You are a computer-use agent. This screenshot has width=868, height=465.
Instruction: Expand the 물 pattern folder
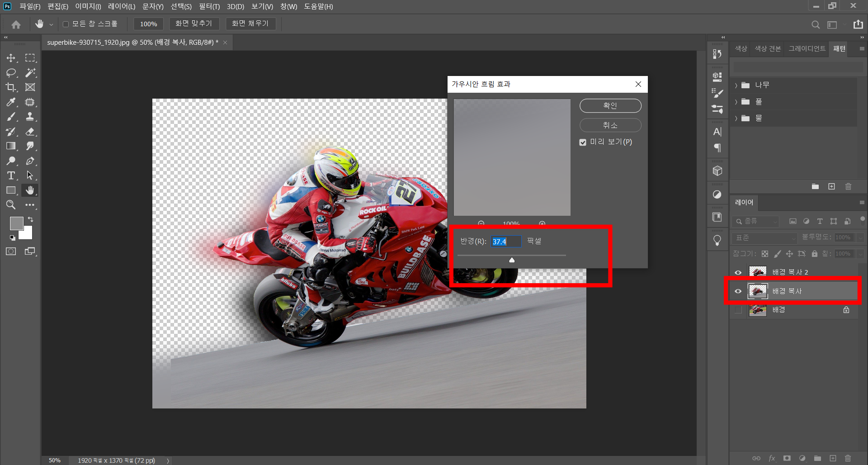(x=736, y=119)
